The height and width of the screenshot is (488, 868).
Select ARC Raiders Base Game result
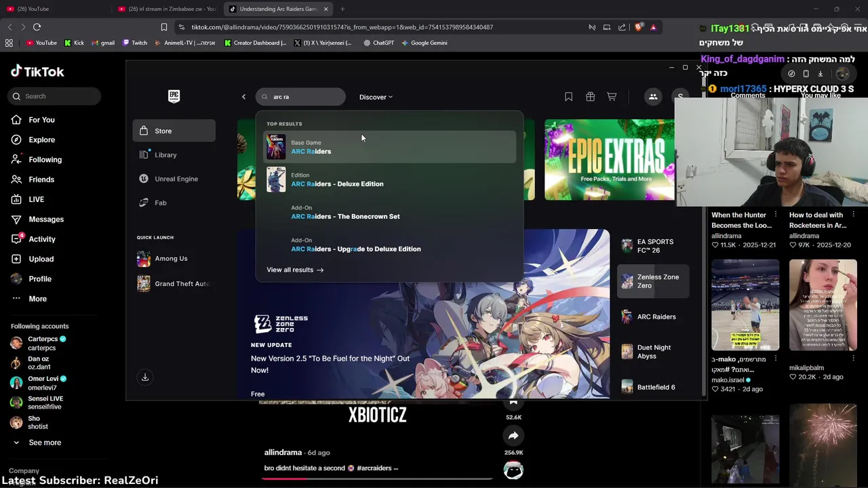pos(389,147)
